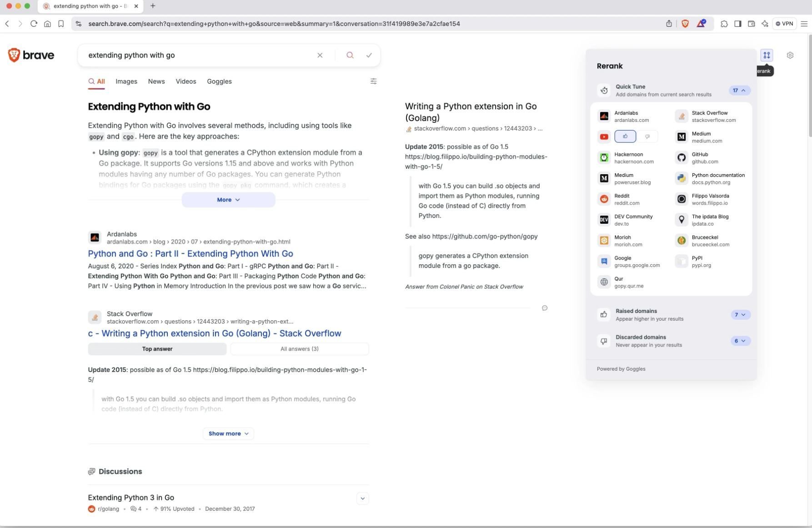Open Brave Wallet
This screenshot has height=528, width=812.
[751, 24]
